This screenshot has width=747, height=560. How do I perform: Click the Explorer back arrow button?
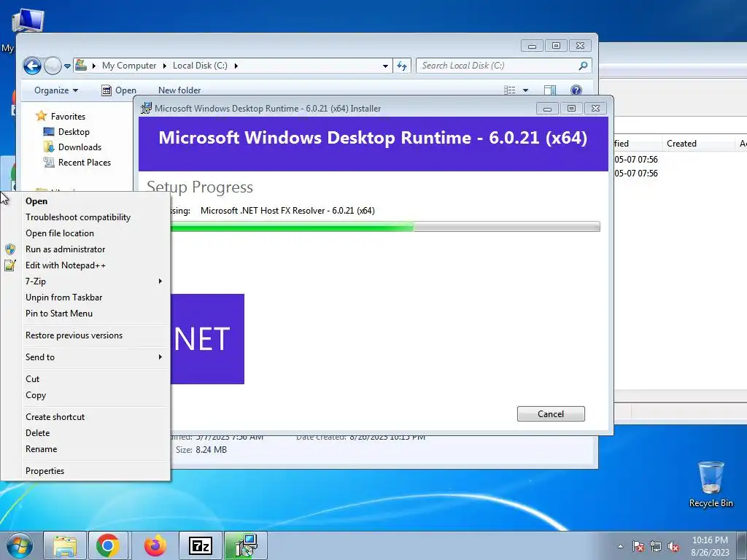click(x=32, y=66)
